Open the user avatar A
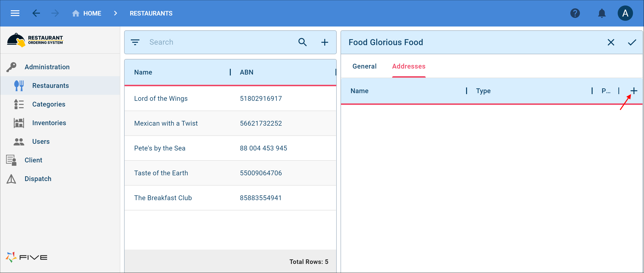The width and height of the screenshot is (644, 273). pos(625,13)
